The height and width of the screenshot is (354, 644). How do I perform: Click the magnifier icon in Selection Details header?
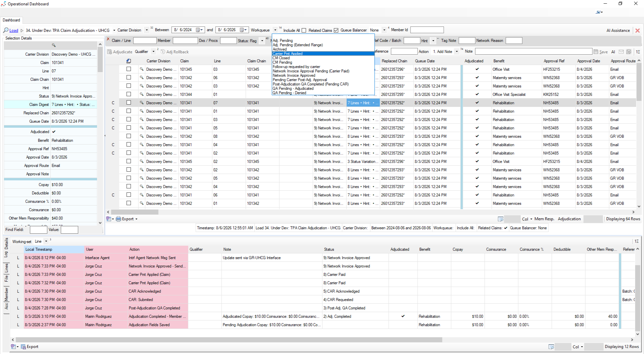tap(54, 45)
